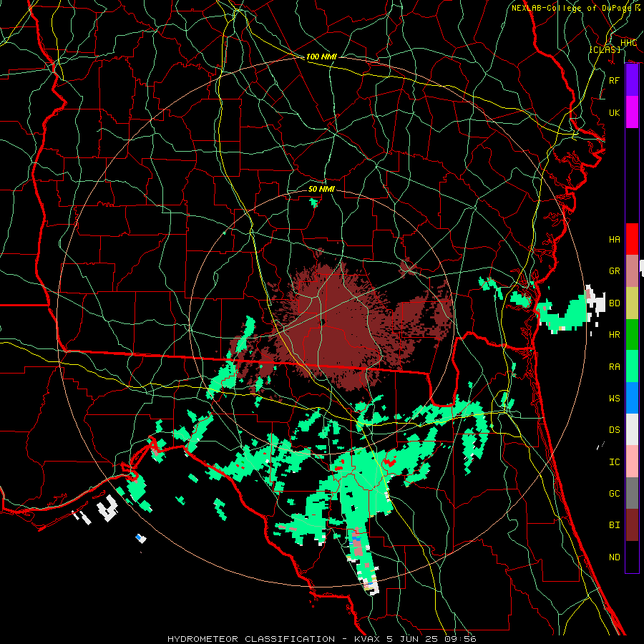Click the HHC product code label
644x644 pixels.
(628, 43)
